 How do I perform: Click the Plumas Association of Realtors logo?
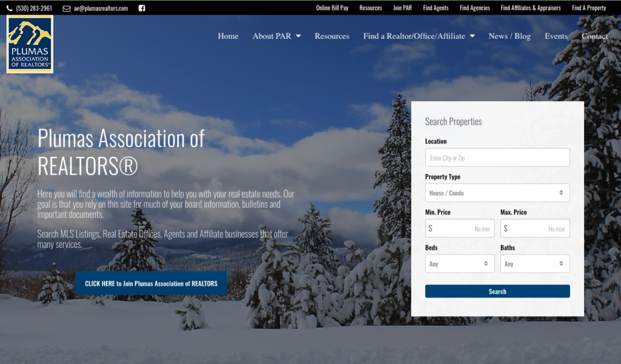(30, 44)
